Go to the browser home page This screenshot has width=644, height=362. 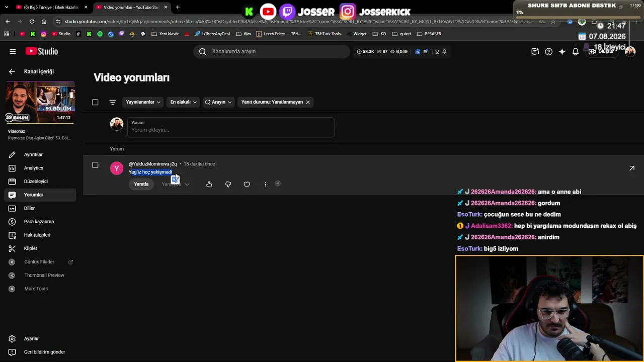44,22
